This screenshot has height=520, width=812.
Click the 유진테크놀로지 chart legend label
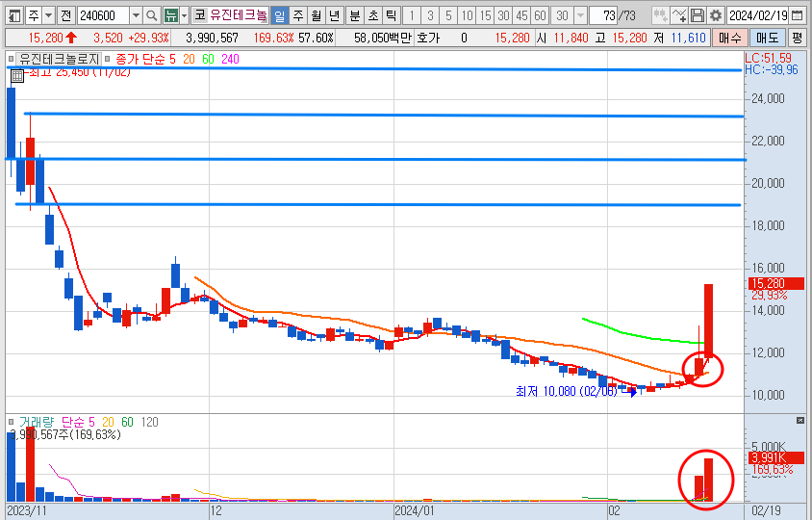[x=59, y=59]
